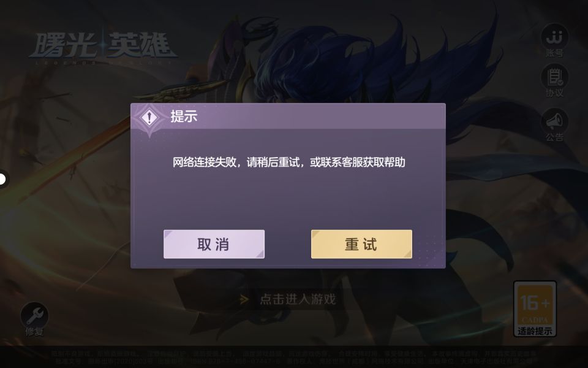Screen dimensions: 588x368
Task: Open the 协议 agreement document icon
Action: coord(554,77)
